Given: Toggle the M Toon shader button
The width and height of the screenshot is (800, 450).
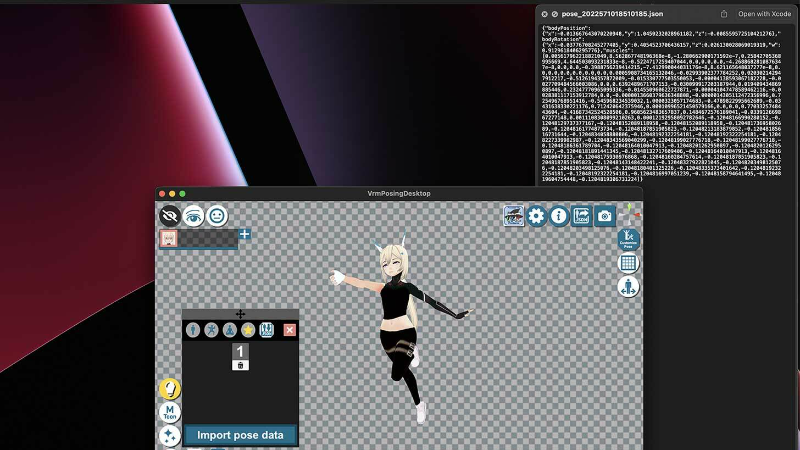Looking at the screenshot, I should tap(170, 412).
